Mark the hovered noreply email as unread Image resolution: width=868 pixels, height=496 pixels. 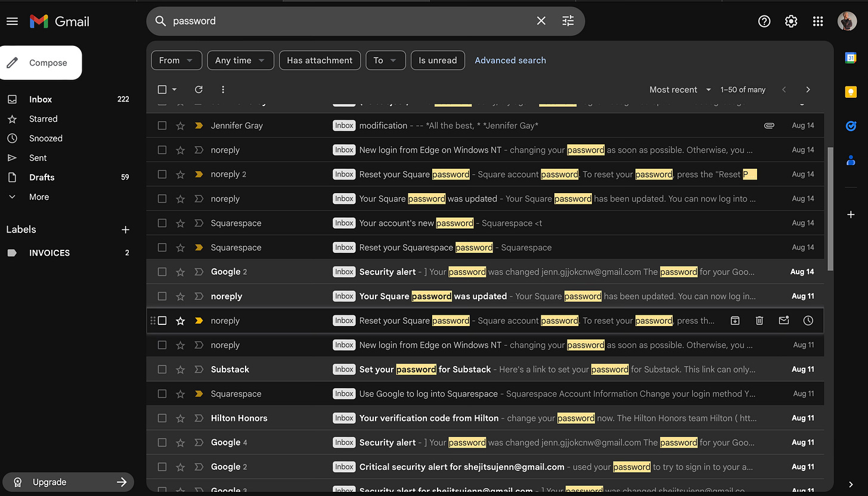click(x=784, y=321)
